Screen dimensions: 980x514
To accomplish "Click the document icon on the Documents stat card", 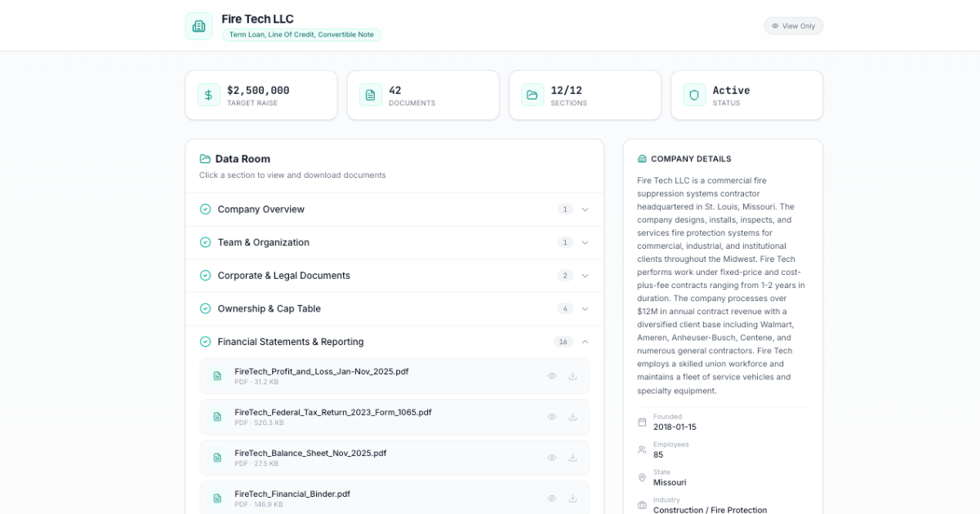I will 370,95.
